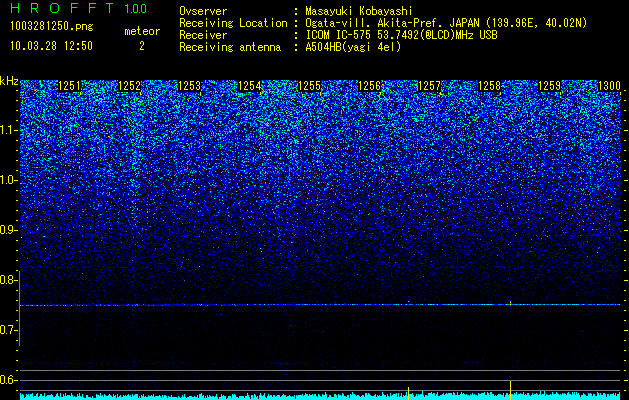629x400 pixels.
Task: Click the "meteor" count label
Action: tap(142, 31)
